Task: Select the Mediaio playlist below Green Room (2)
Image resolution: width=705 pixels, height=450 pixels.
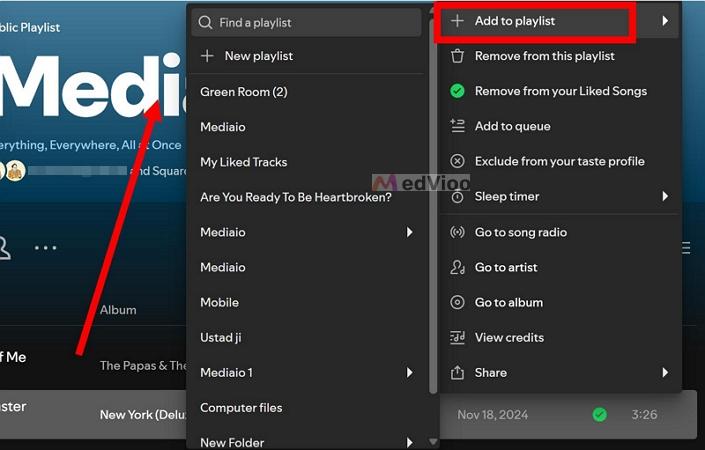Action: pyautogui.click(x=307, y=127)
